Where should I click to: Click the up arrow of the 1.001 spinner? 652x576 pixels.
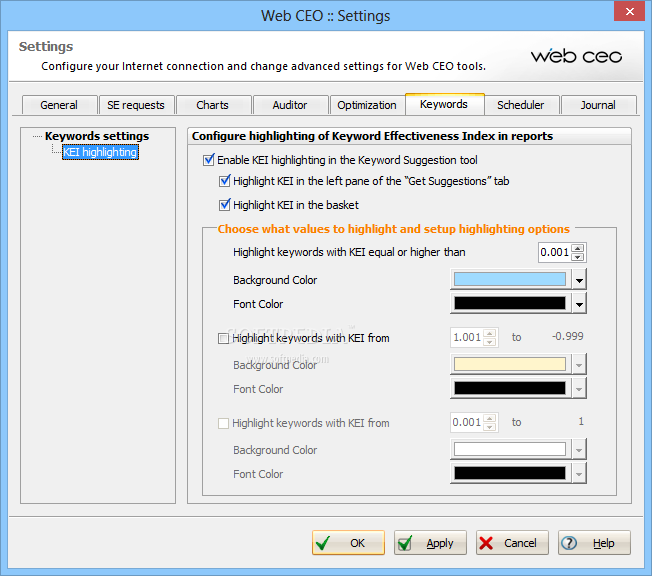490,333
